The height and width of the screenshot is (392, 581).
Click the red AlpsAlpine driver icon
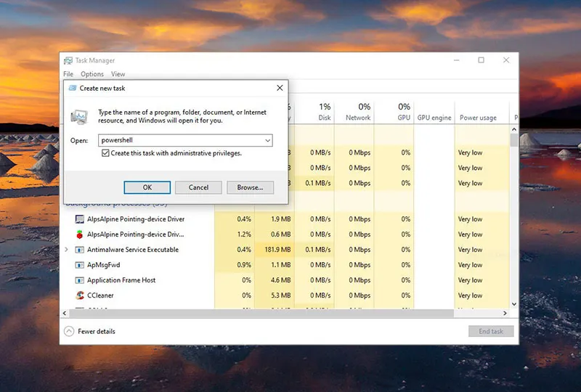pos(80,234)
